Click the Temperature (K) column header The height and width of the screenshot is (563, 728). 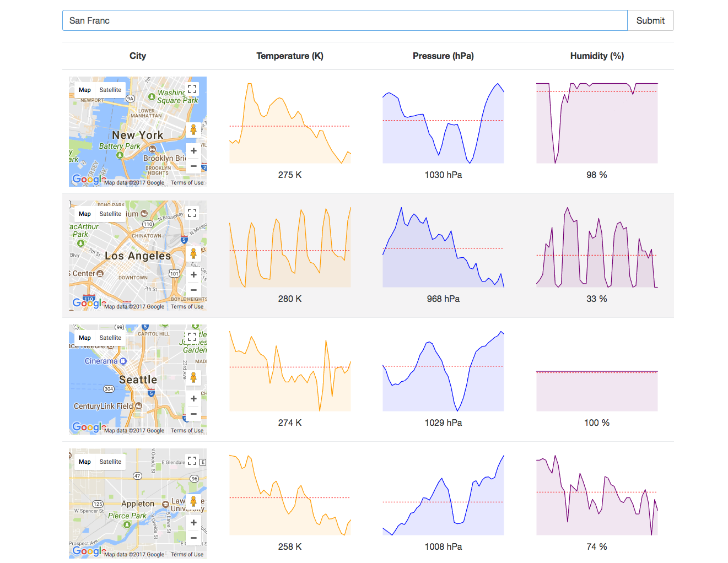[x=290, y=56]
